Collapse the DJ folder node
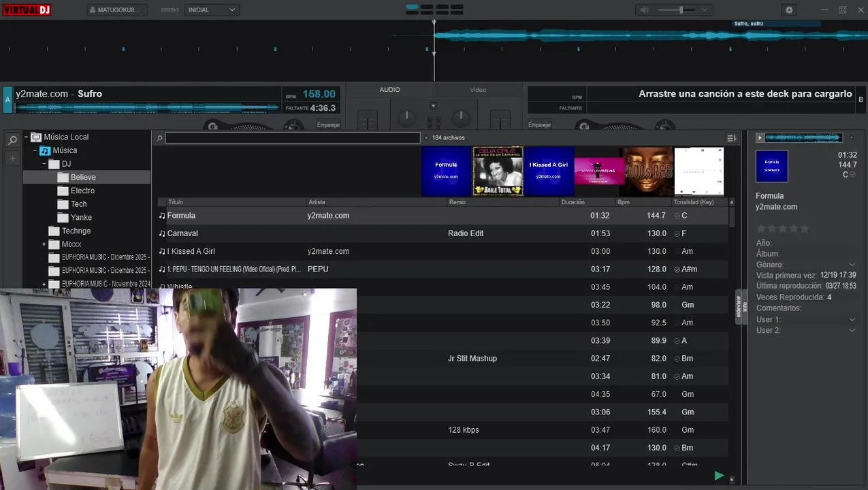The width and height of the screenshot is (868, 490). tap(44, 164)
